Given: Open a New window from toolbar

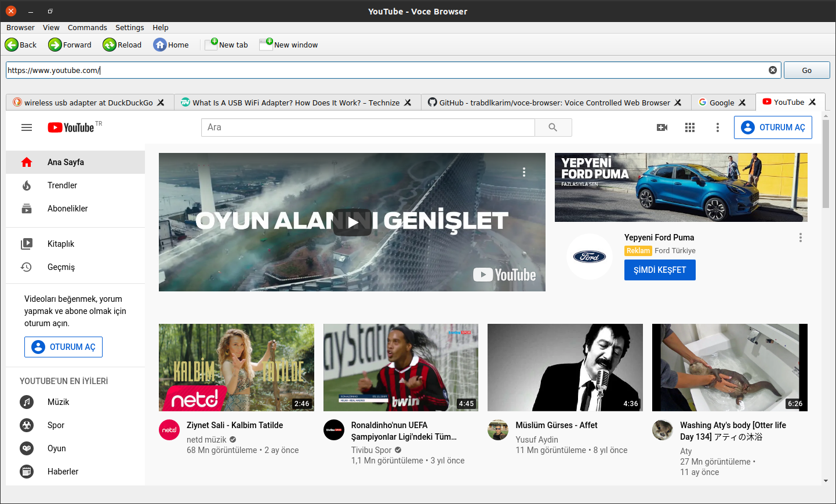Looking at the screenshot, I should 289,45.
